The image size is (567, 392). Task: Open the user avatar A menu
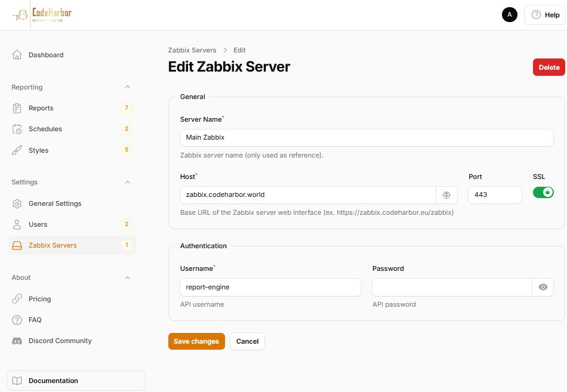[510, 15]
